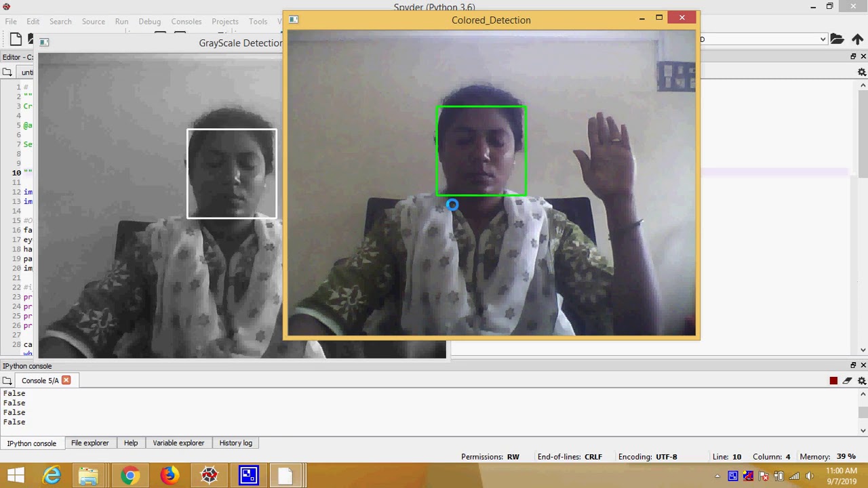This screenshot has width=868, height=488.
Task: Switch to the Help tab
Action: [131, 443]
